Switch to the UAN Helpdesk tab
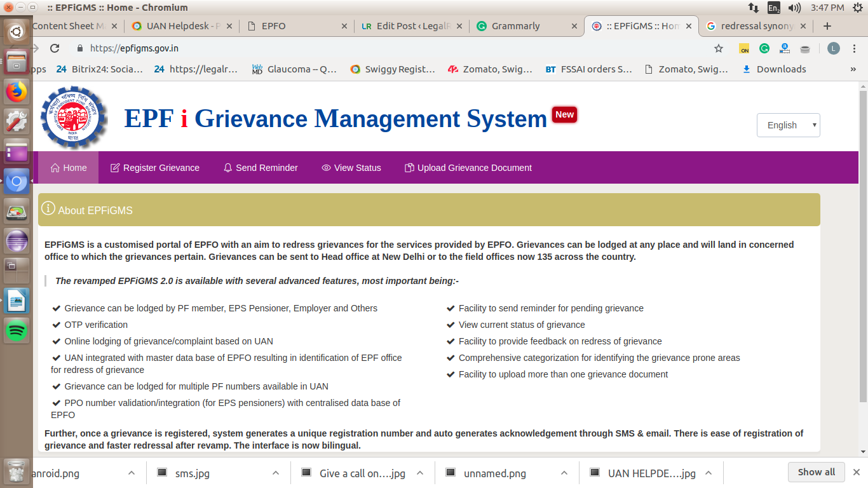The height and width of the screenshot is (488, 868). pos(178,26)
